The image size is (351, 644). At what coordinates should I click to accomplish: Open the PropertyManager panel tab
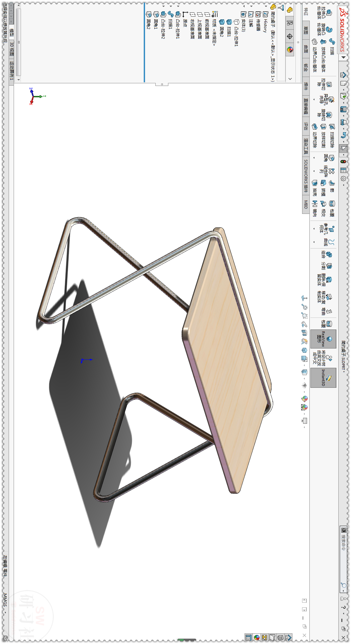(290, 23)
